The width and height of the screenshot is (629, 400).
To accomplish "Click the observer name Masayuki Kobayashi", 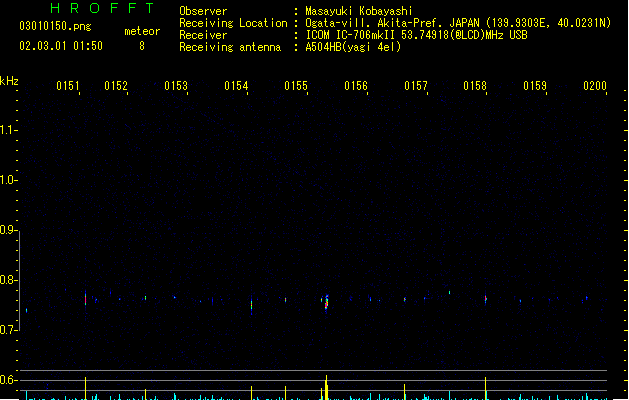I will click(x=359, y=11).
